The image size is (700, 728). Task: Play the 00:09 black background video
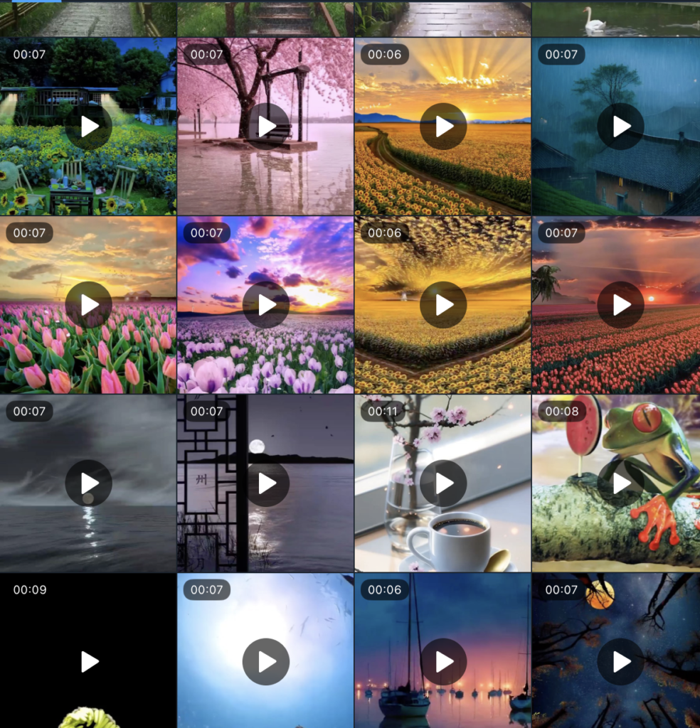pyautogui.click(x=88, y=662)
